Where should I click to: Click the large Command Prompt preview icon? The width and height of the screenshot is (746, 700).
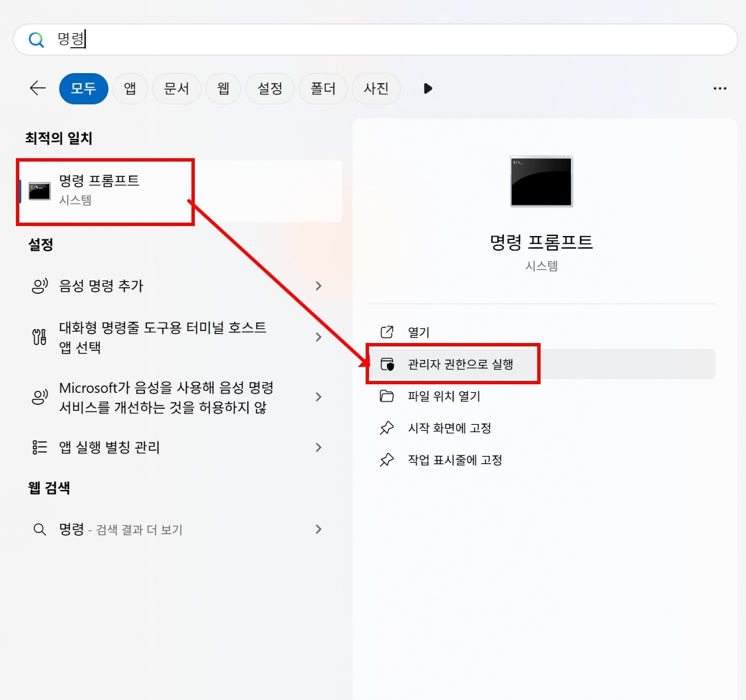click(541, 181)
